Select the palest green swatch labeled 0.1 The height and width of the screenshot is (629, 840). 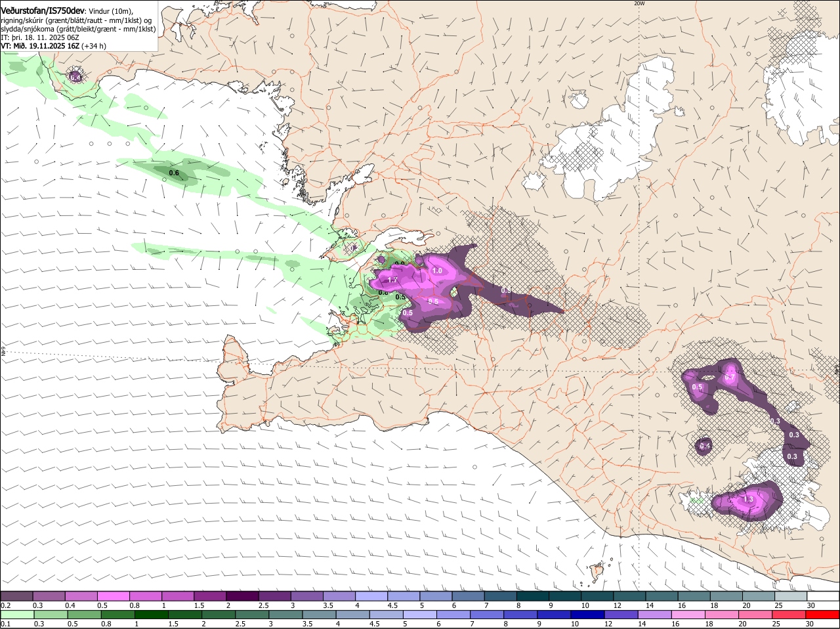[18, 615]
